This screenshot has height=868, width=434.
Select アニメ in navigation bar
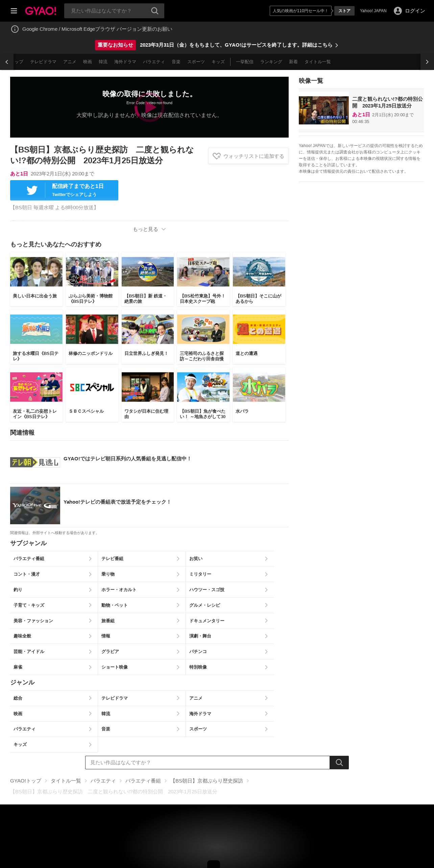70,62
